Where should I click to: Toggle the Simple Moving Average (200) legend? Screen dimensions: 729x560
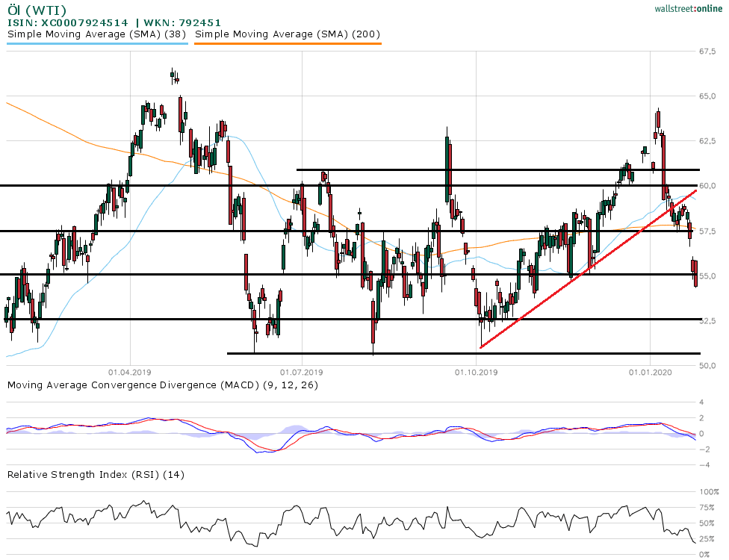tap(288, 34)
